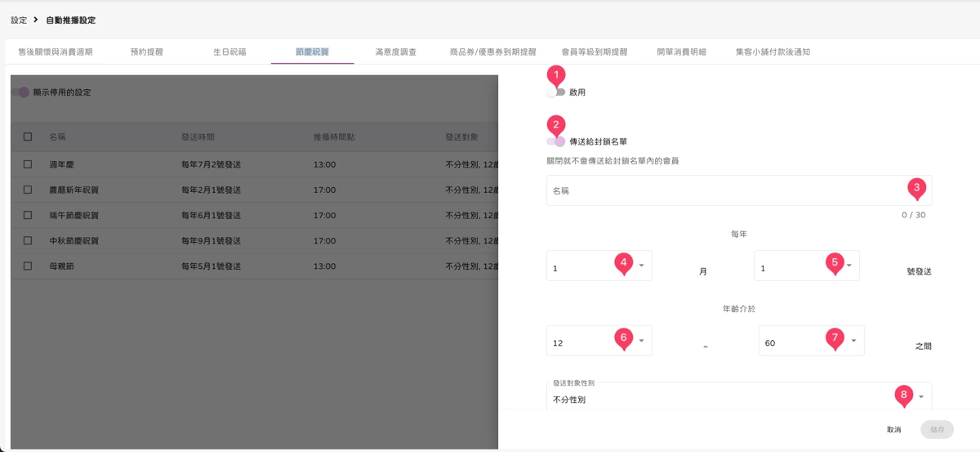The width and height of the screenshot is (980, 452).
Task: Toggle 顯示停用的設定 switch
Action: [x=20, y=92]
